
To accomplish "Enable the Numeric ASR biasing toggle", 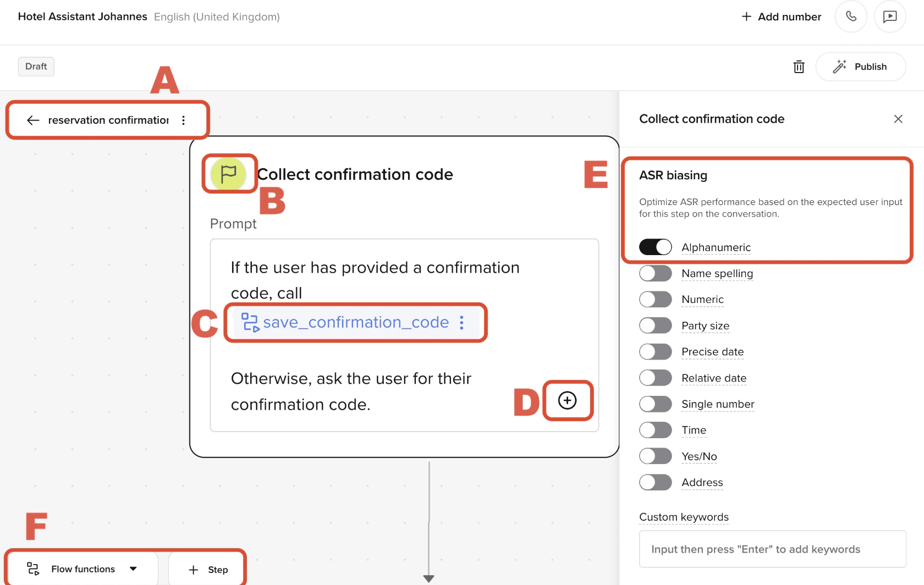I will tap(655, 299).
